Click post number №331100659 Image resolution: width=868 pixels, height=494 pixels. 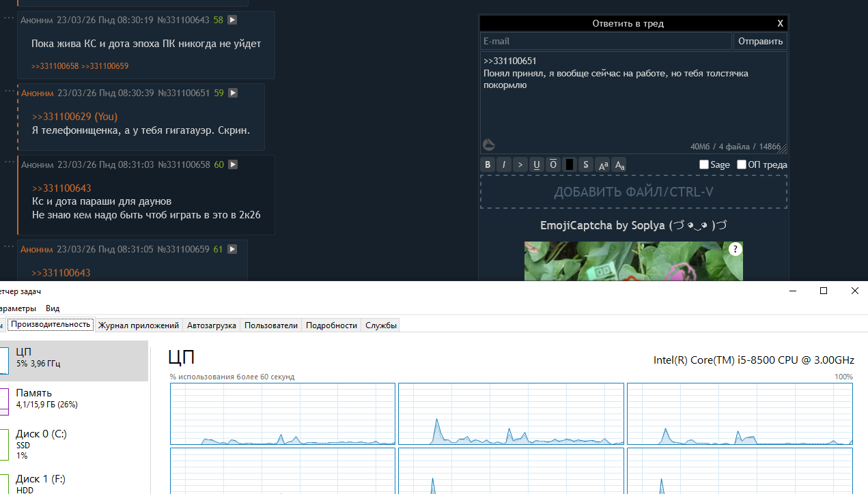183,249
